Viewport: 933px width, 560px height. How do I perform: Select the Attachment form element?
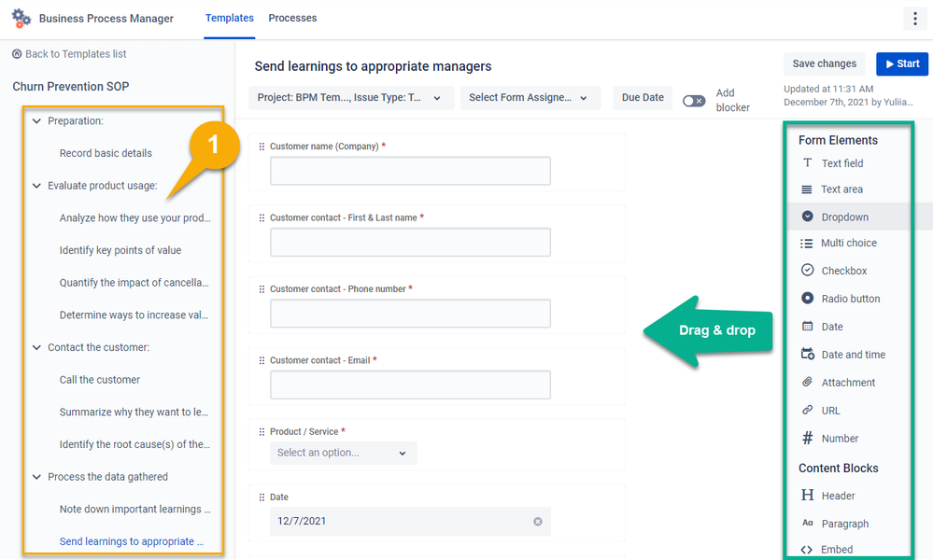846,382
